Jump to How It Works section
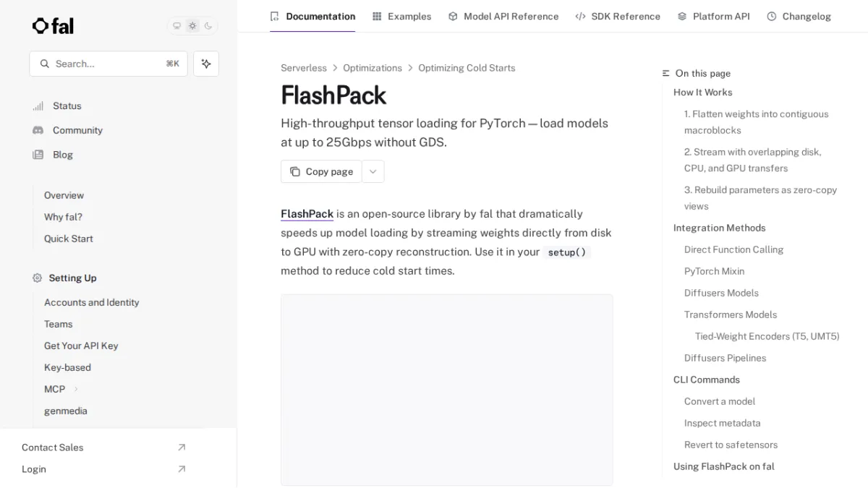 [703, 93]
